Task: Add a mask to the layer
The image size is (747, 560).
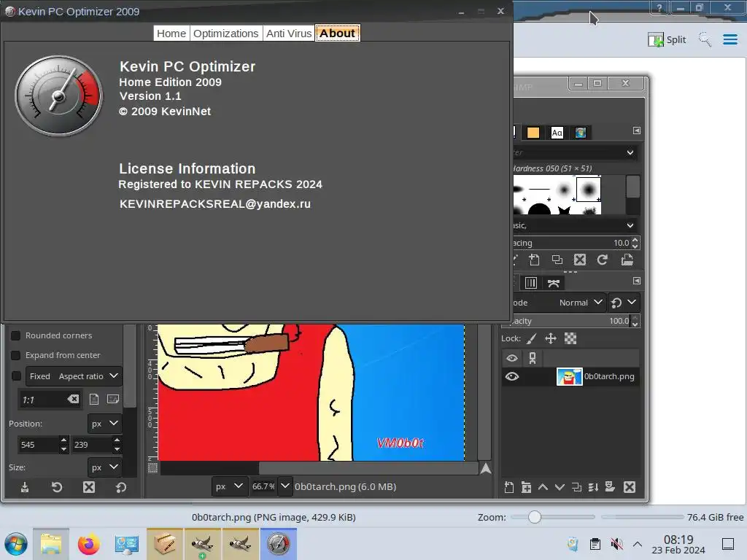Action: click(x=611, y=486)
